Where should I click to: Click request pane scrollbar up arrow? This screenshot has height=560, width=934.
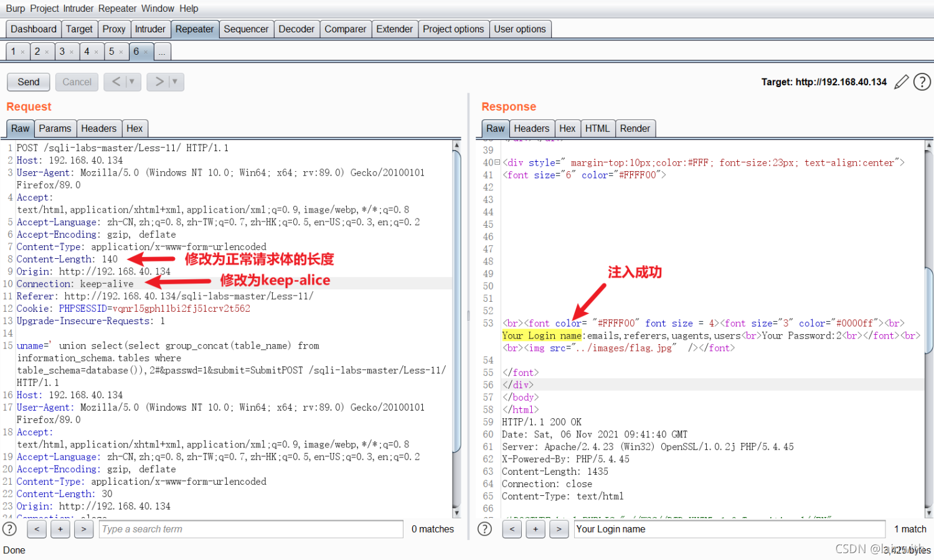(x=456, y=145)
